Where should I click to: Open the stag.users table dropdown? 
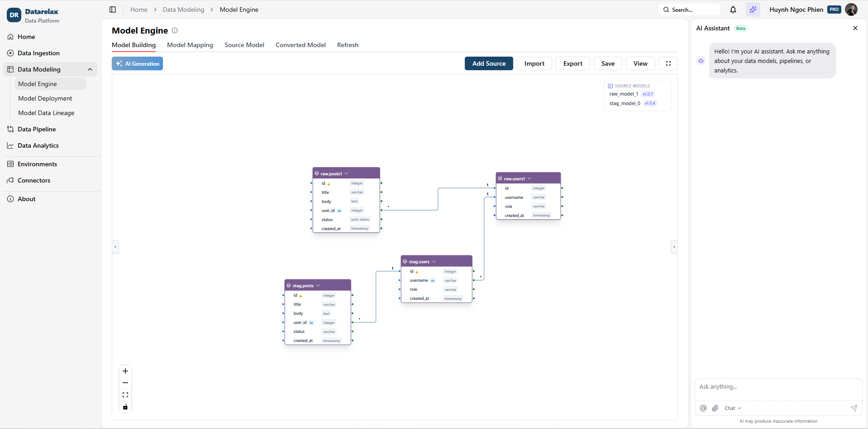(434, 261)
